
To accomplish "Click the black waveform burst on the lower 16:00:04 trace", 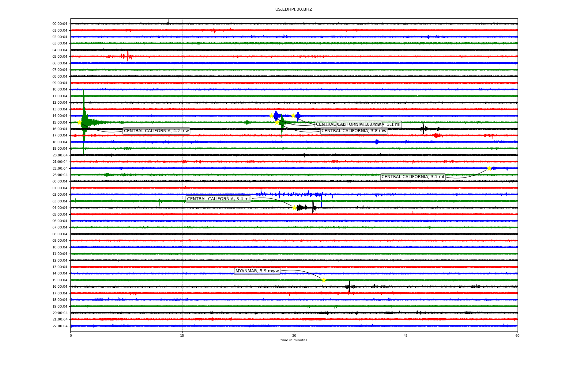I will pos(349,286).
